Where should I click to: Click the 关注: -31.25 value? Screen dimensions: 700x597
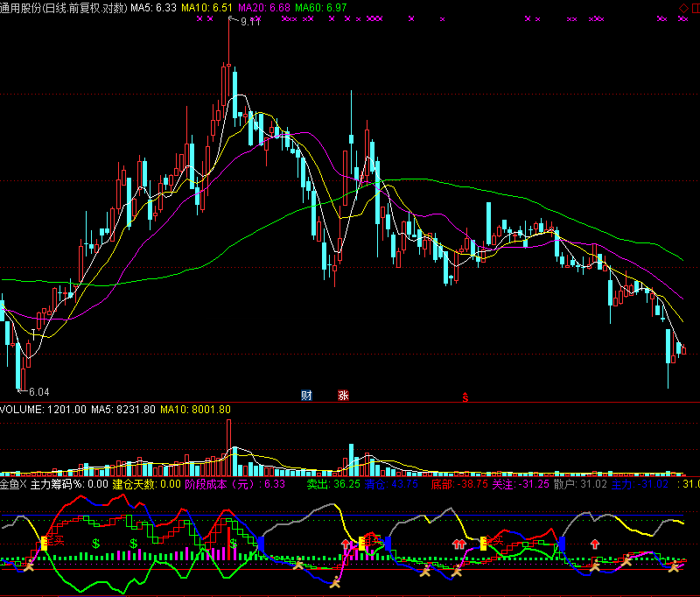click(x=521, y=484)
